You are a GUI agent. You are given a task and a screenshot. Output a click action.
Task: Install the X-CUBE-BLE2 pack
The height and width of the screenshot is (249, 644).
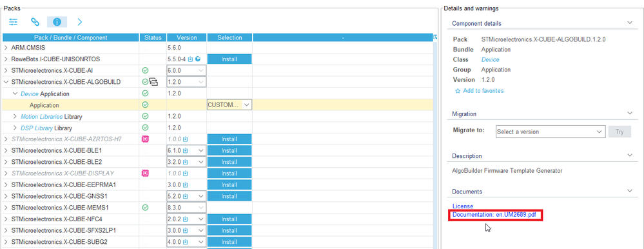pyautogui.click(x=229, y=162)
